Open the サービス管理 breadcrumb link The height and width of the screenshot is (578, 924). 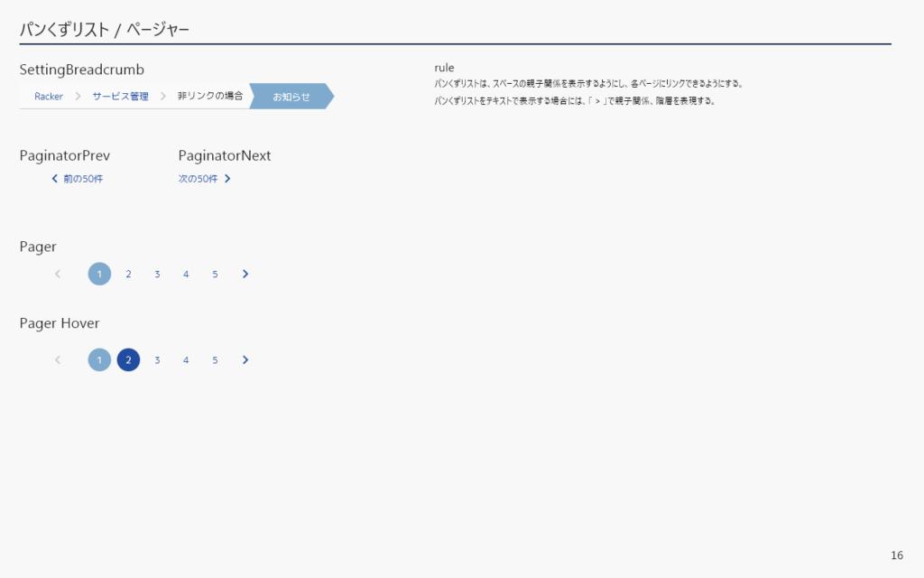point(120,97)
